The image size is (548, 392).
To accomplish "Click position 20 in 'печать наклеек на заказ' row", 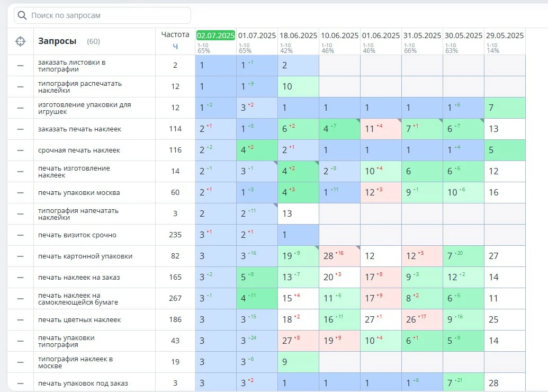I will click(328, 277).
